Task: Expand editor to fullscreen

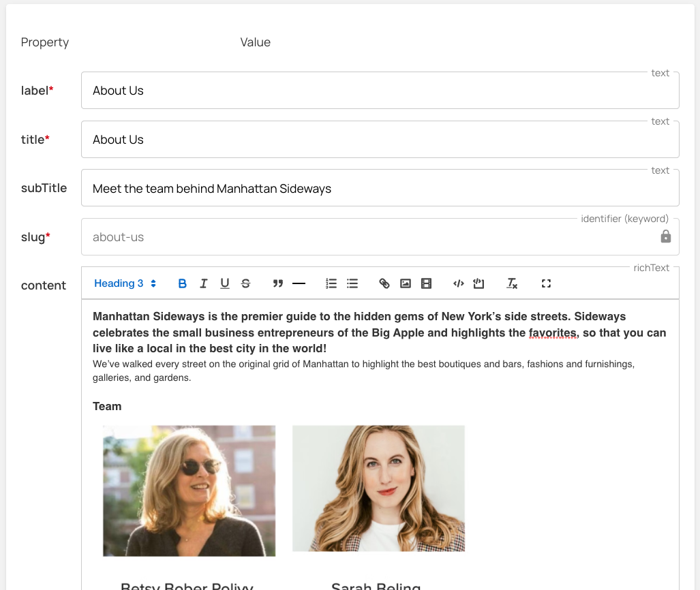Action: tap(546, 284)
